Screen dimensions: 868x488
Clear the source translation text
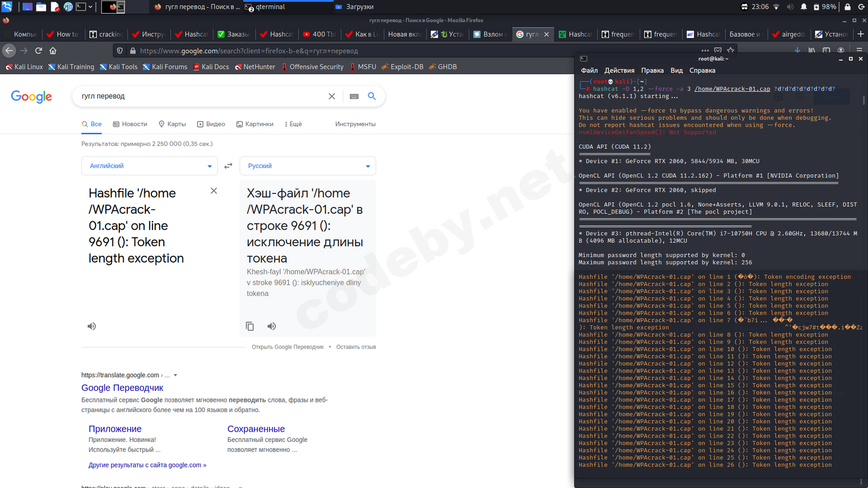click(x=214, y=191)
